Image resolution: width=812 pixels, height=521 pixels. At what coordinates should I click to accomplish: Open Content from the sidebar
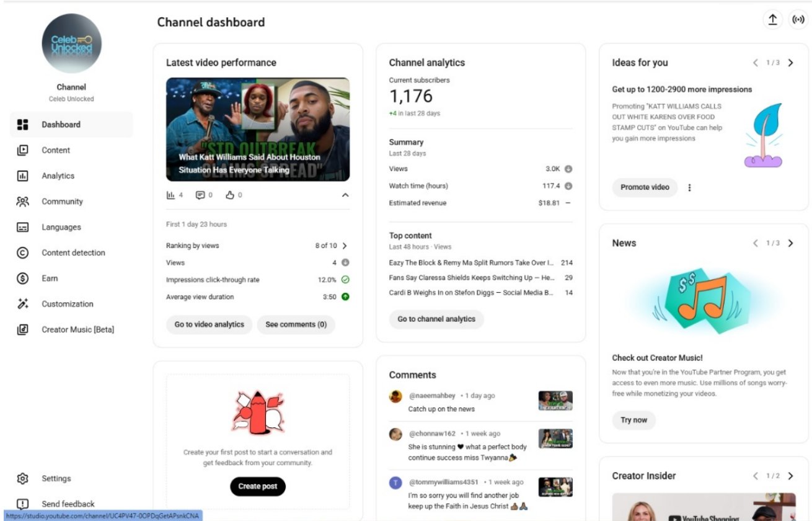coord(56,150)
